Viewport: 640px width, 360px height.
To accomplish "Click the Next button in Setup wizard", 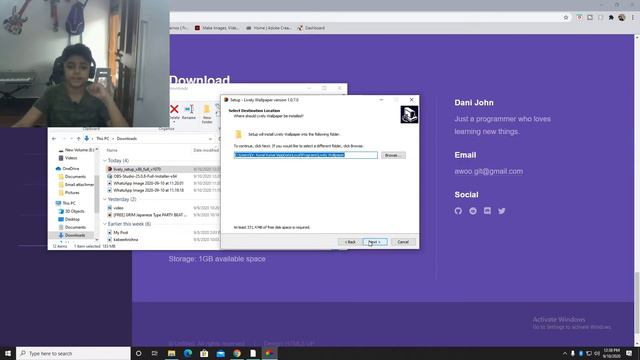I will [x=375, y=242].
